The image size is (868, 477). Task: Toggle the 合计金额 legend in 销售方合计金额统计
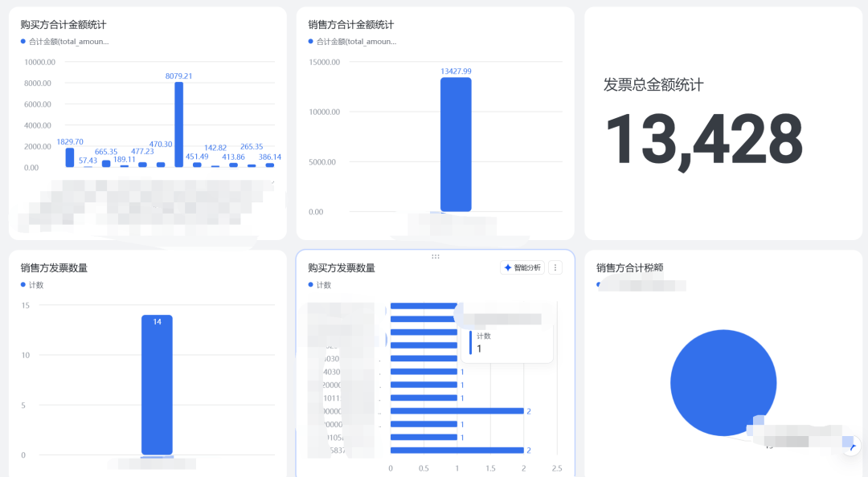tap(353, 42)
